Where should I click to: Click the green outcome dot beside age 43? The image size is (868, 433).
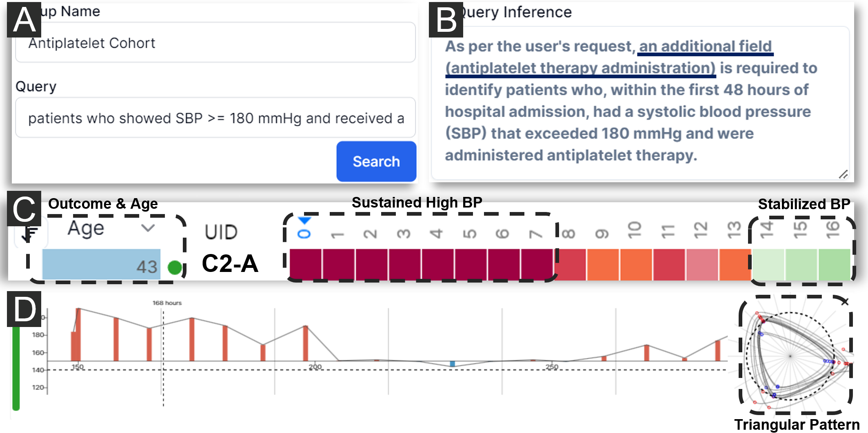click(175, 267)
